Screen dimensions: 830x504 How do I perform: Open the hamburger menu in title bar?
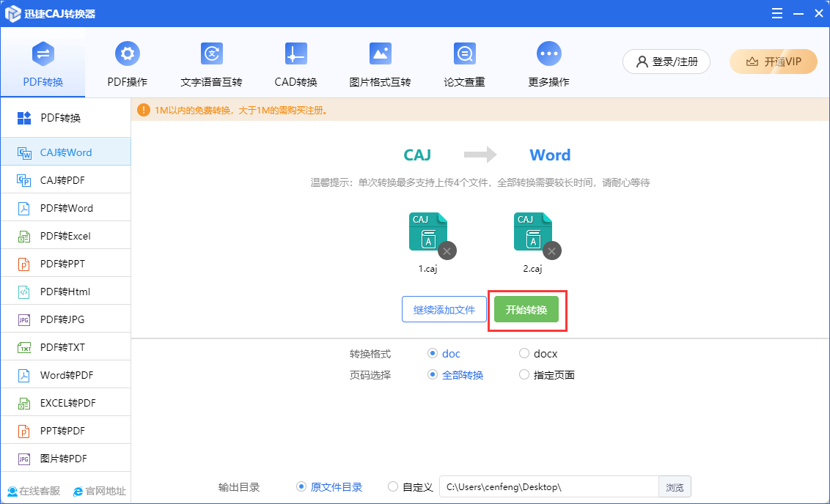(x=776, y=13)
